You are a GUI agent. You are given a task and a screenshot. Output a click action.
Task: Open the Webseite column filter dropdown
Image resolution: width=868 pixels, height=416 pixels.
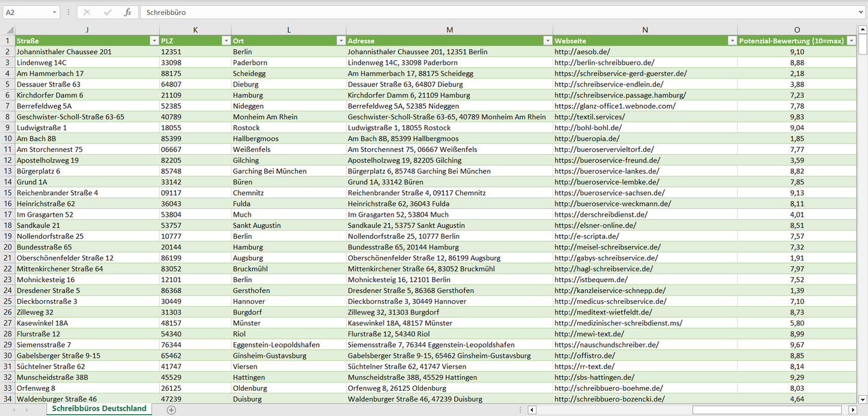click(732, 41)
